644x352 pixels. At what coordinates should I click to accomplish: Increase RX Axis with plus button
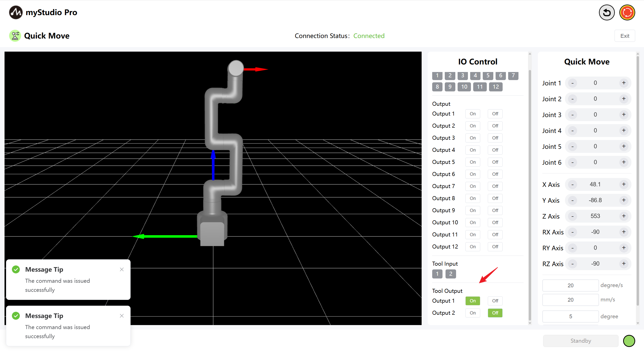pos(624,232)
